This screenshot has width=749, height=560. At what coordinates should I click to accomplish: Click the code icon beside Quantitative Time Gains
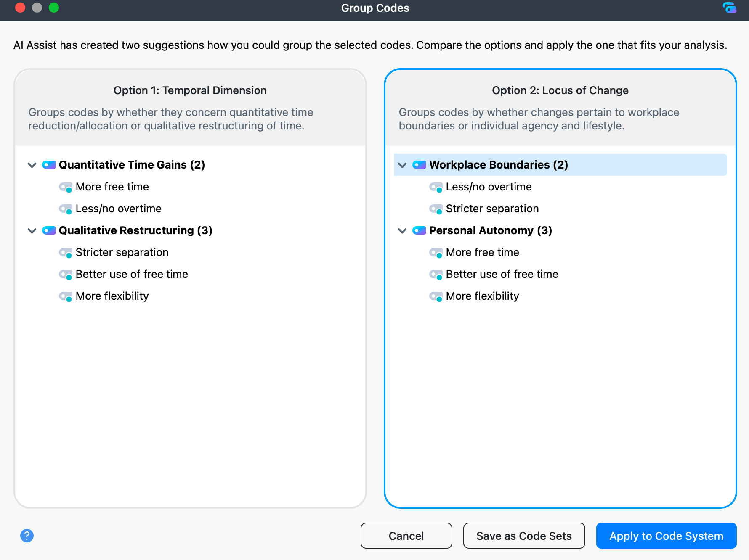click(49, 165)
